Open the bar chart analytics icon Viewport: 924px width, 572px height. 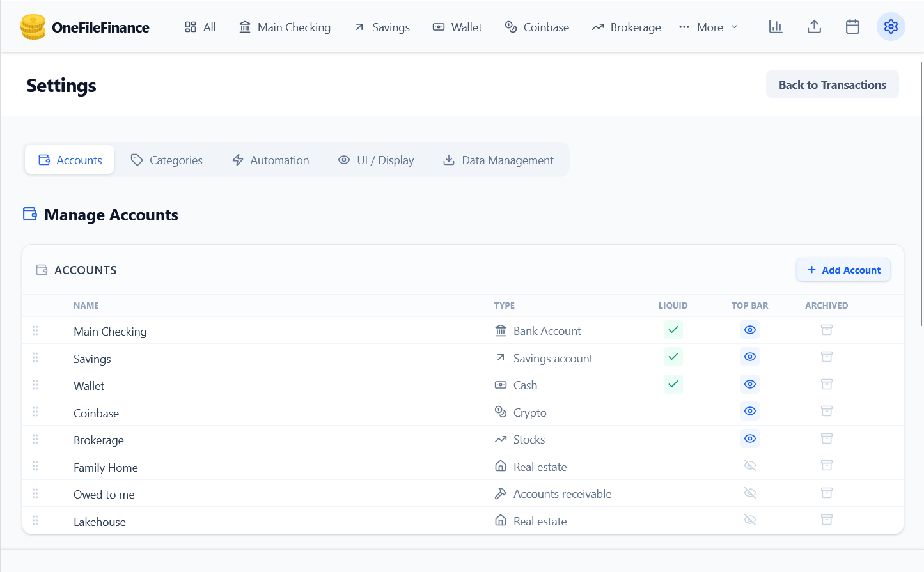tap(776, 26)
